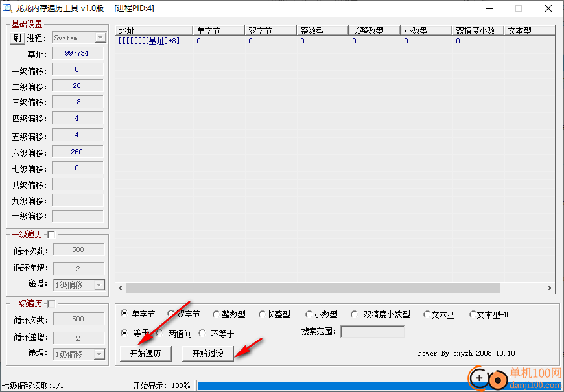Viewport: 564px width, 392px height.
Task: Select the 小数型 radio button
Action: click(x=309, y=314)
